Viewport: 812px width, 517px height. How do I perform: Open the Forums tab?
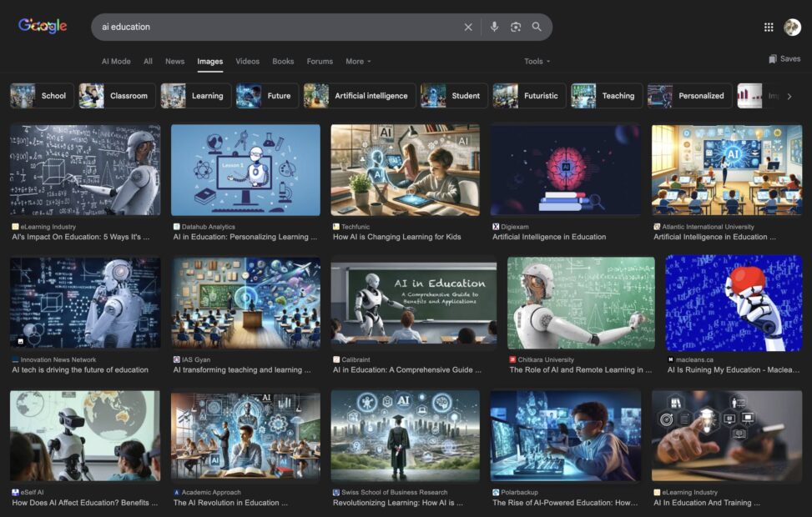(x=320, y=61)
